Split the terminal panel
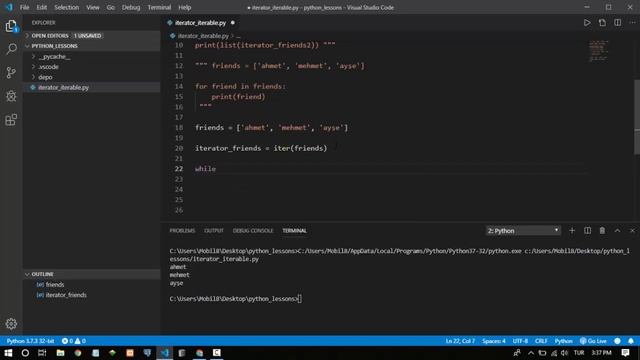Image resolution: width=640 pixels, height=360 pixels. click(x=587, y=231)
